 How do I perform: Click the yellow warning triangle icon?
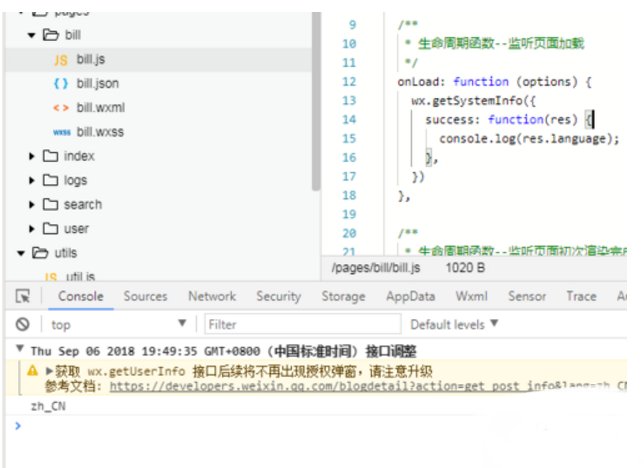pyautogui.click(x=32, y=371)
